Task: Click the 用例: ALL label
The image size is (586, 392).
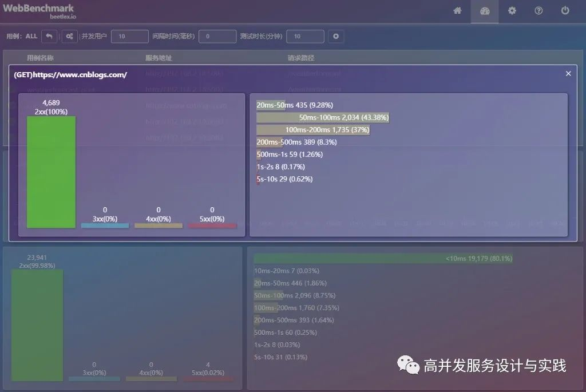Action: pos(22,36)
